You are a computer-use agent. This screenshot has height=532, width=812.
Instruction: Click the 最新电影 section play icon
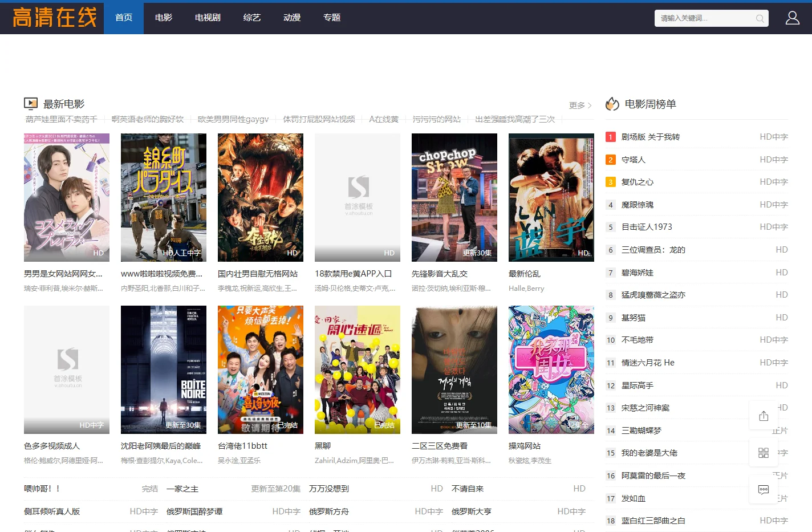point(31,104)
